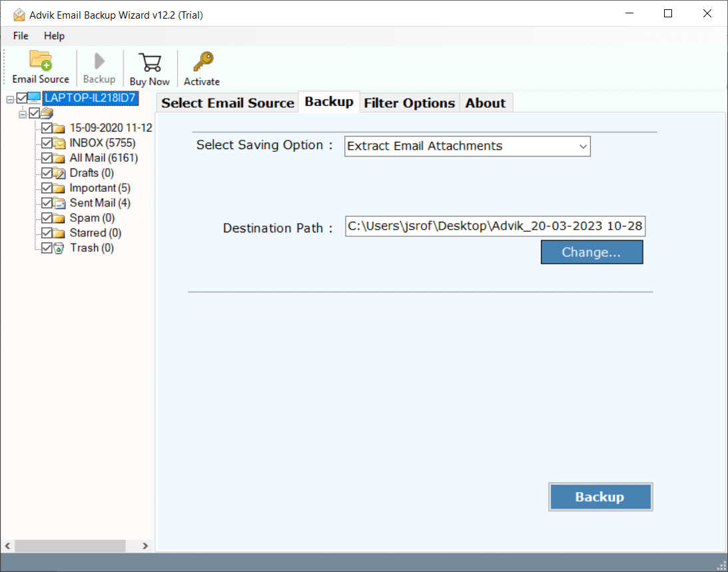The image size is (728, 572).
Task: Select the LAPTOP-IL218ID7 computer icon
Action: pyautogui.click(x=35, y=98)
